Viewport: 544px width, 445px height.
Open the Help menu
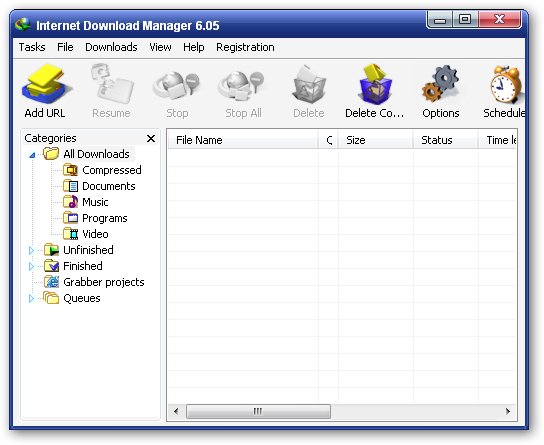194,47
